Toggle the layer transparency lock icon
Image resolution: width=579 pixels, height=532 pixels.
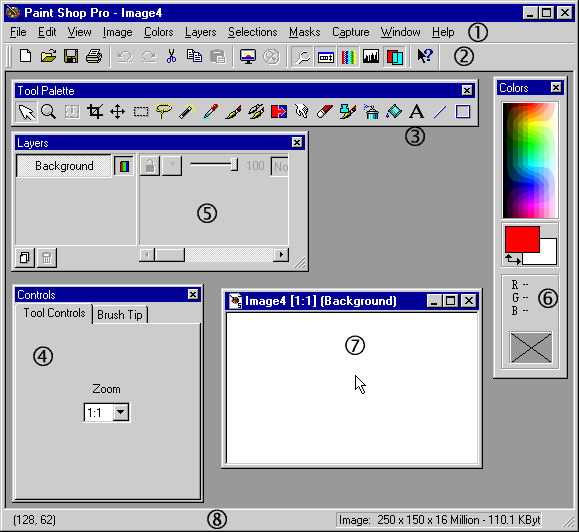click(x=150, y=166)
